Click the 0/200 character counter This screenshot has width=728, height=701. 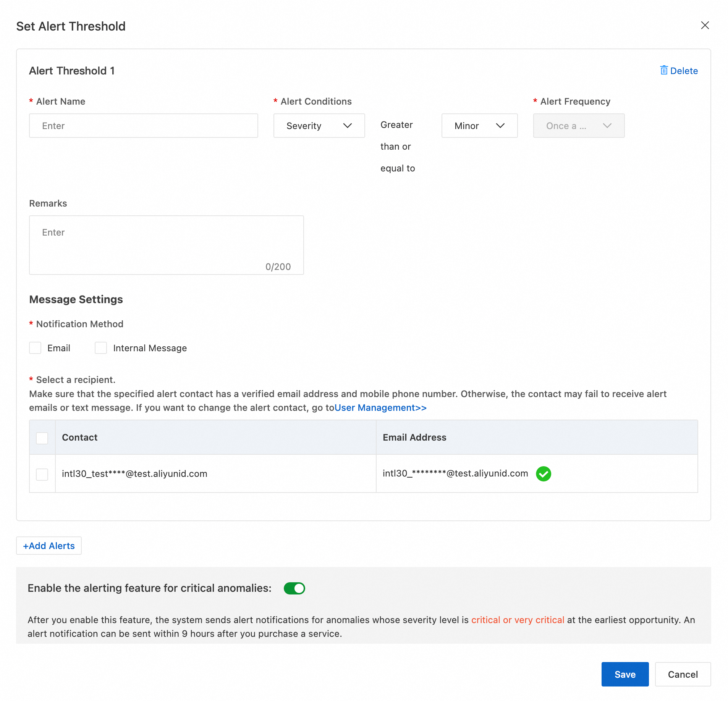[x=278, y=267]
